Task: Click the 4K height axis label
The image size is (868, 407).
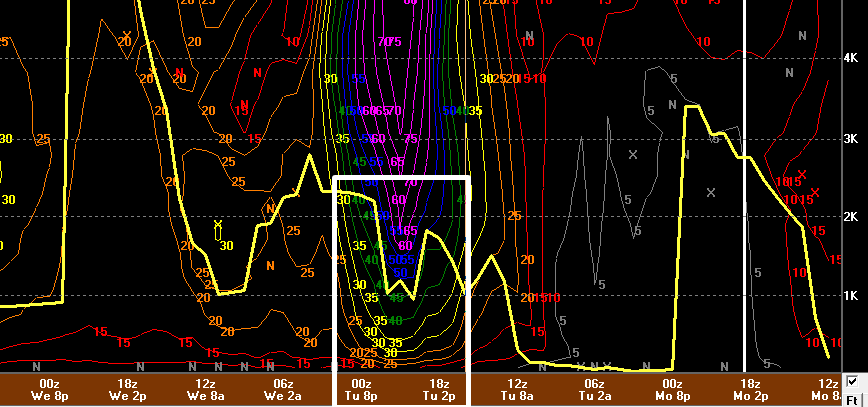Action: (852, 58)
